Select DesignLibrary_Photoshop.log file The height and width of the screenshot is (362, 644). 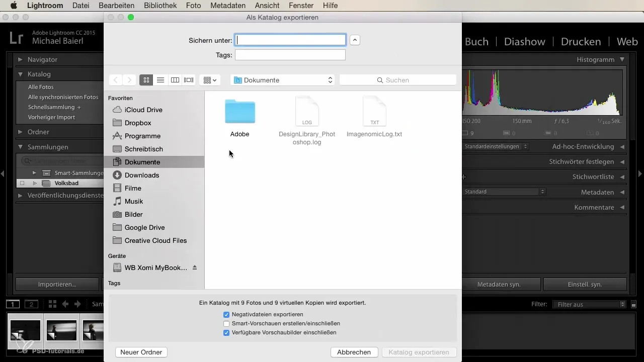point(307,121)
